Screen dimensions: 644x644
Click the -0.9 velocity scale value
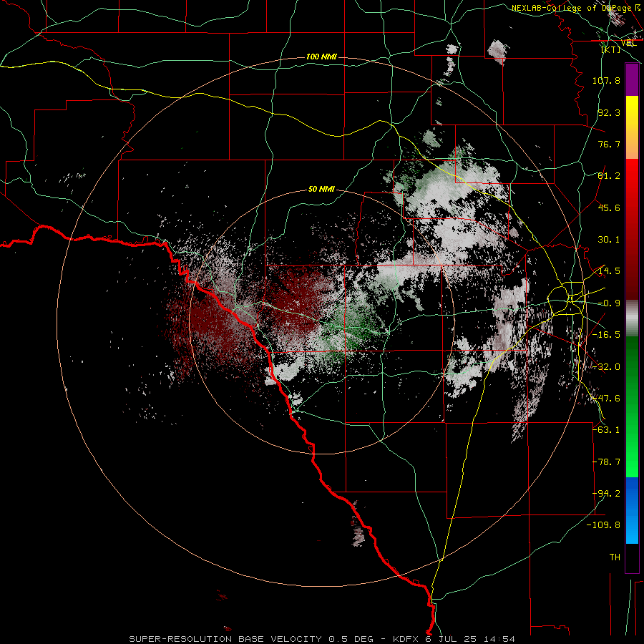[609, 303]
